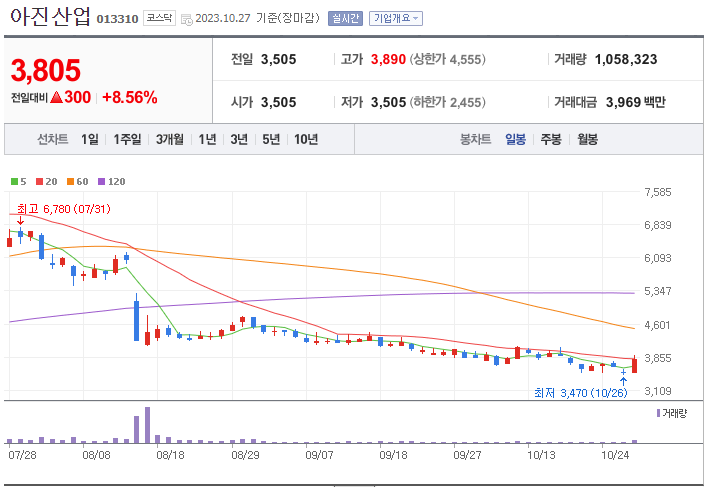Click the 최고 6,780 (07/31) high marker

(63, 209)
